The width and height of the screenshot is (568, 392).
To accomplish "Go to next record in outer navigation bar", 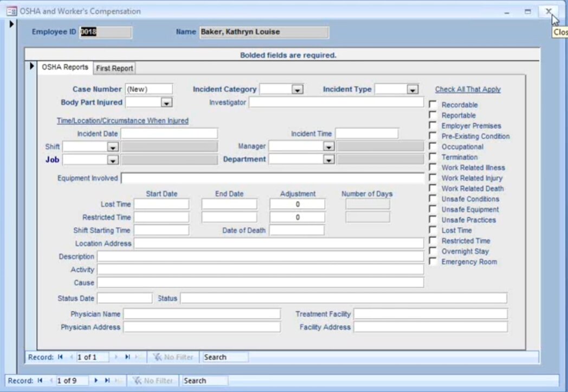I will [97, 381].
